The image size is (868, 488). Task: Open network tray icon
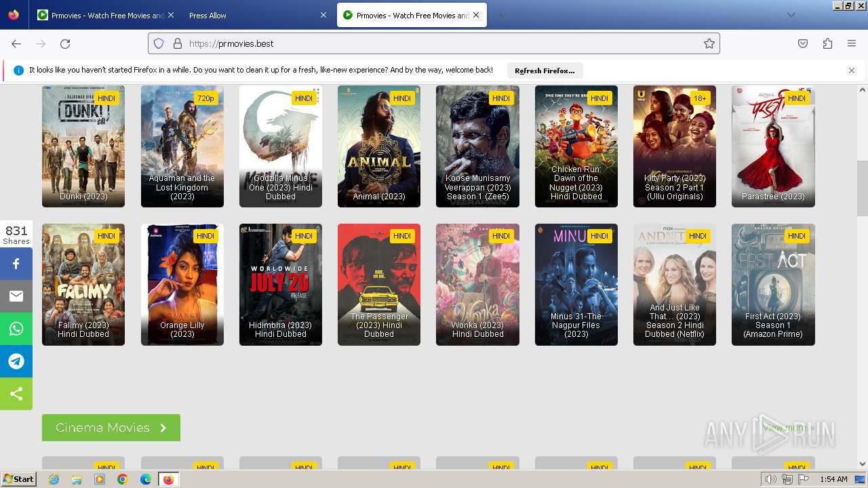click(787, 479)
